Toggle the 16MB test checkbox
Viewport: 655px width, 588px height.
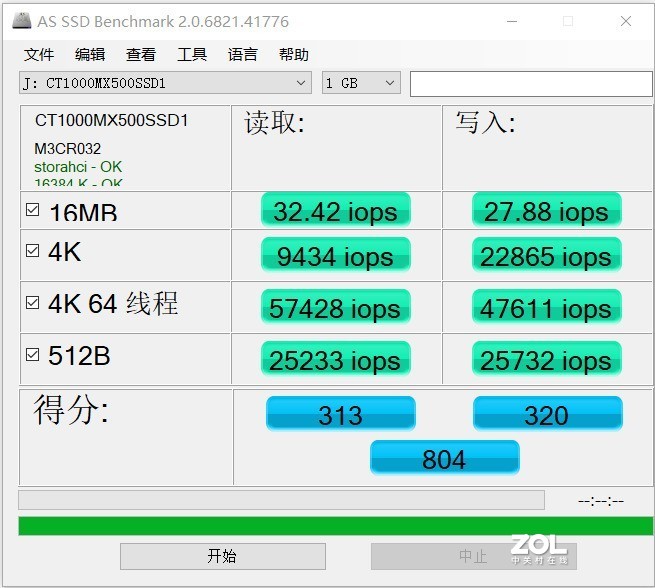pos(33,209)
